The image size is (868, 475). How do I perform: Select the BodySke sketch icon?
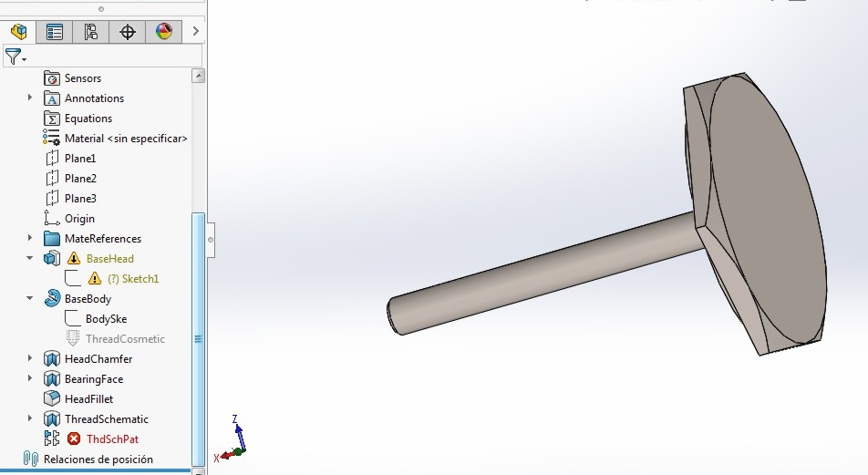(x=73, y=318)
